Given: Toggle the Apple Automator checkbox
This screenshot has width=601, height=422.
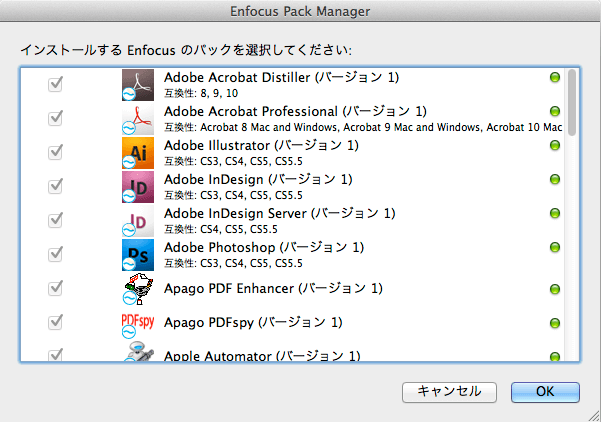Looking at the screenshot, I should point(55,355).
